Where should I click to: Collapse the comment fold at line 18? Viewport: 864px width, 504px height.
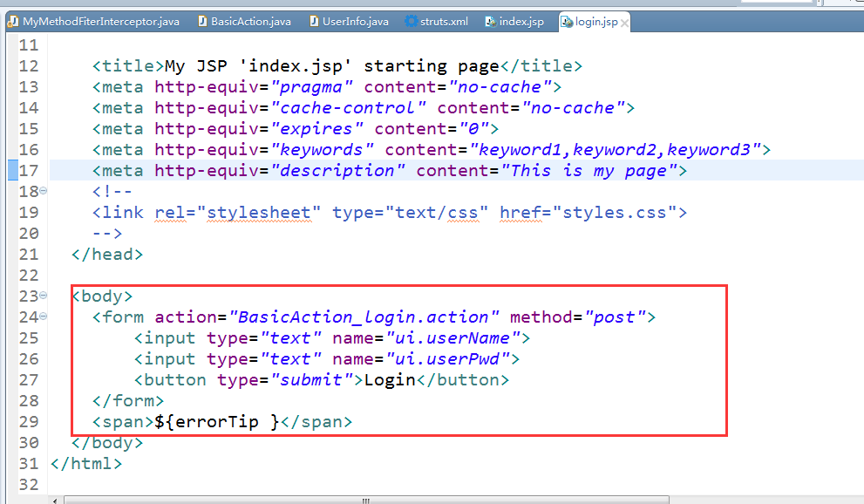[43, 191]
